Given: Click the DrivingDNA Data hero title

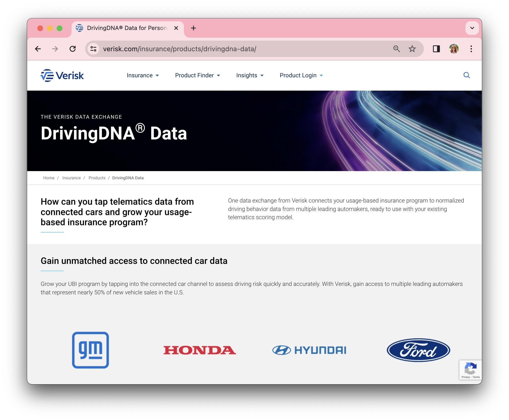Looking at the screenshot, I should click(x=114, y=133).
